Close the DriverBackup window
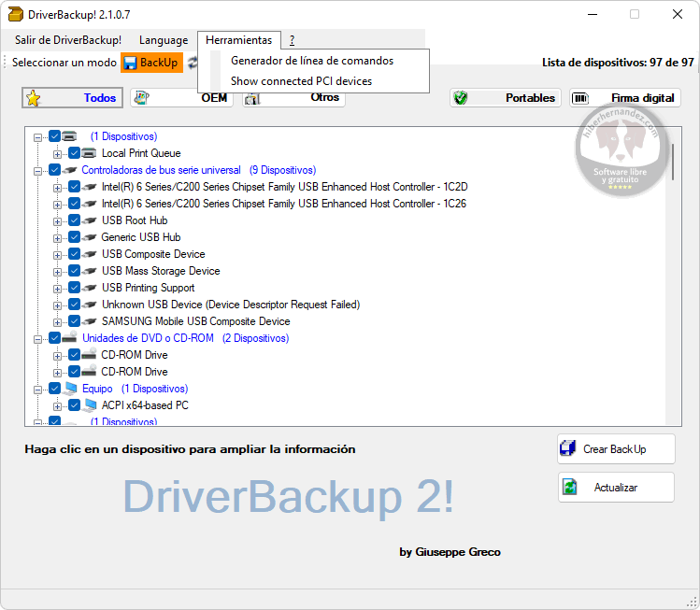700x610 pixels. click(x=678, y=14)
